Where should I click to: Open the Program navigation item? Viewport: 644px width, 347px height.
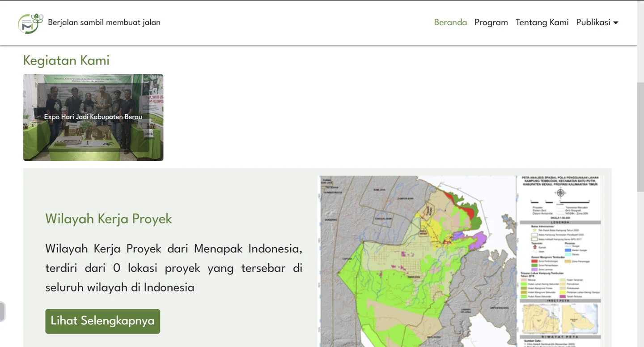(491, 22)
